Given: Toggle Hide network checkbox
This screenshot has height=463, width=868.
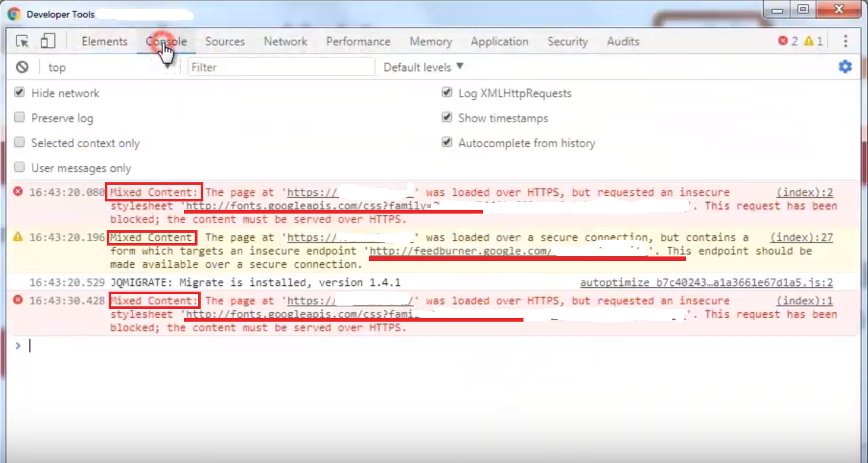Looking at the screenshot, I should tap(19, 93).
